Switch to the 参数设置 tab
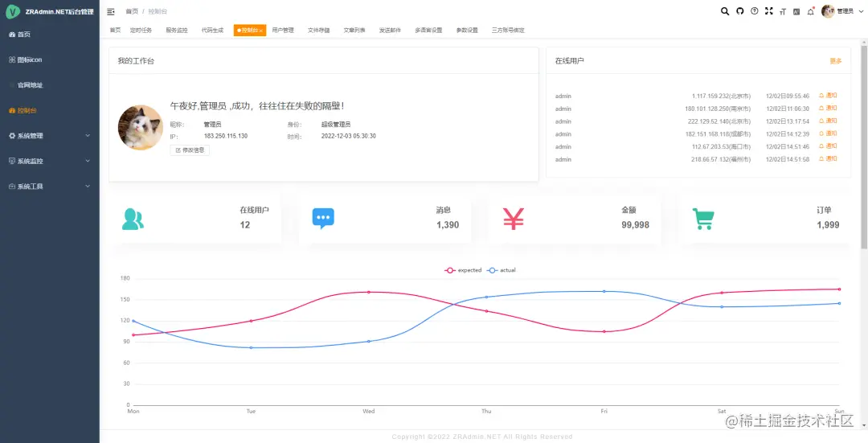The height and width of the screenshot is (443, 868). 467,31
